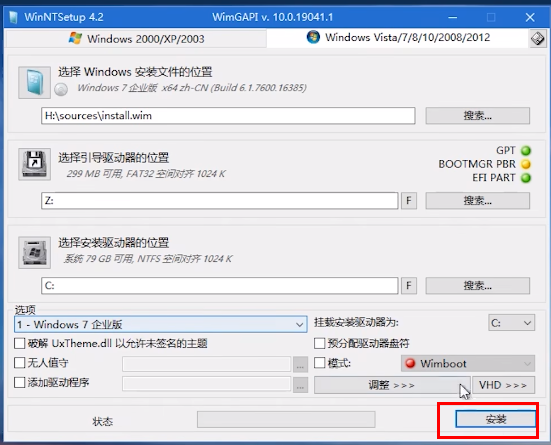Image resolution: width=551 pixels, height=445 pixels.
Task: Click the 系統 79 GB 可用, NTFS info text
Action: click(148, 259)
